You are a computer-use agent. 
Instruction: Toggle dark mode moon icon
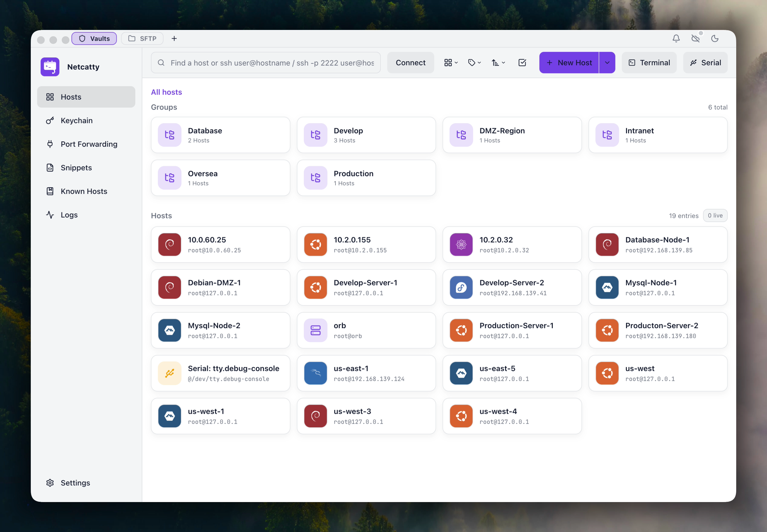coord(715,39)
